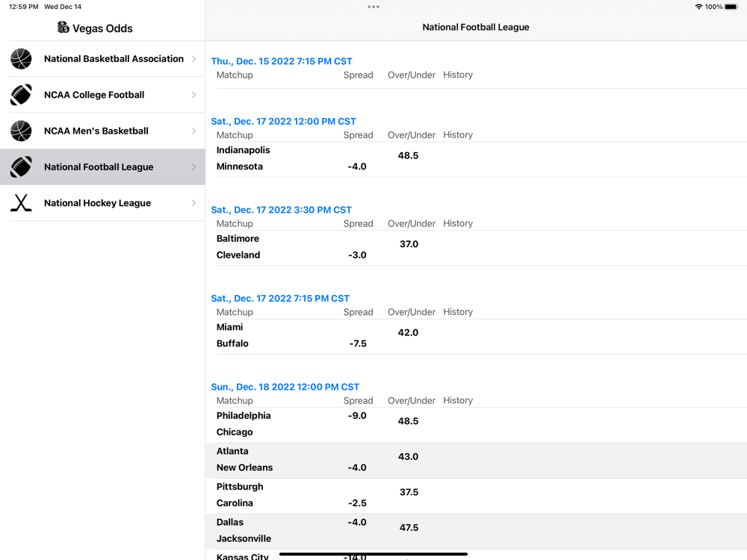Open NCAA College Football odds
The height and width of the screenshot is (560, 747).
click(x=102, y=95)
